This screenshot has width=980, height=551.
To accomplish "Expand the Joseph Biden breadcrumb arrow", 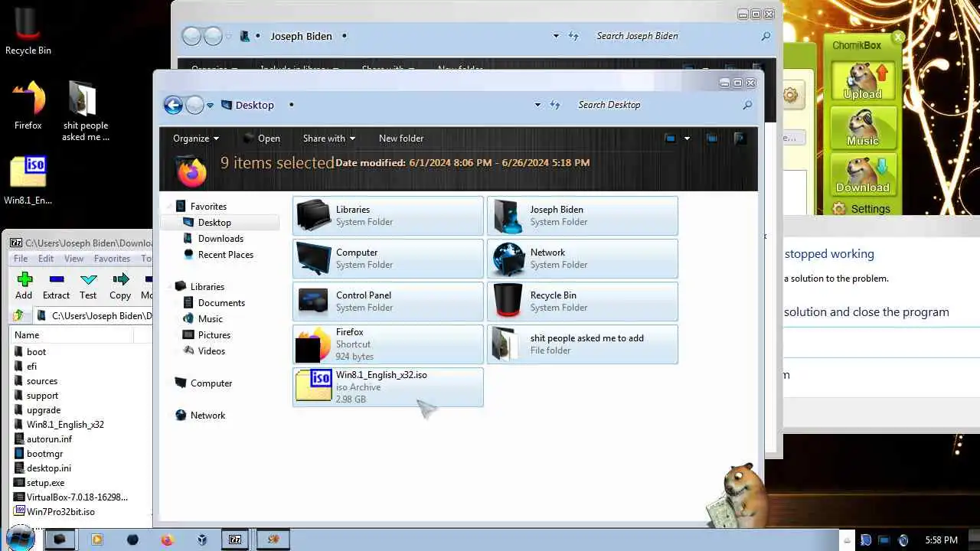I will 344,36.
